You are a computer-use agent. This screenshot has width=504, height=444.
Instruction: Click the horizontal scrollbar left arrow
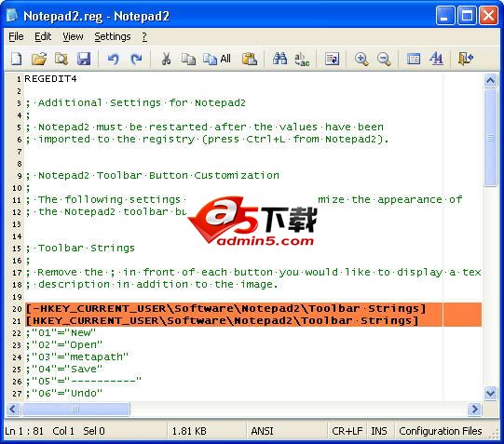pos(13,409)
